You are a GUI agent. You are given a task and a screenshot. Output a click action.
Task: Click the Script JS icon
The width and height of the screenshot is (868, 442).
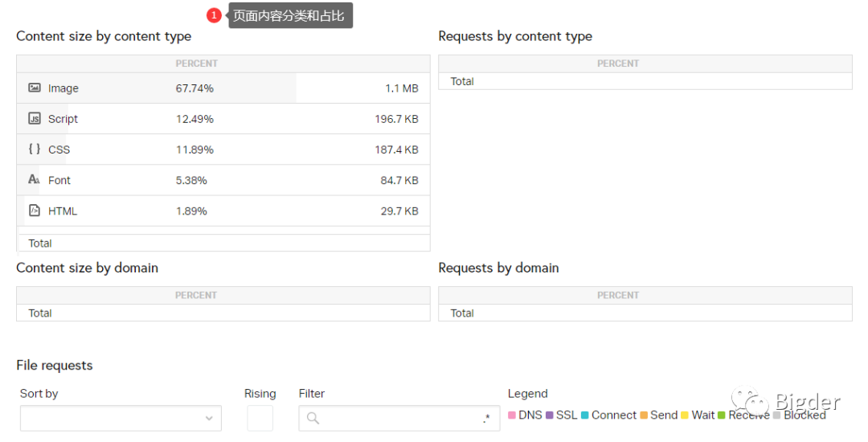point(35,118)
